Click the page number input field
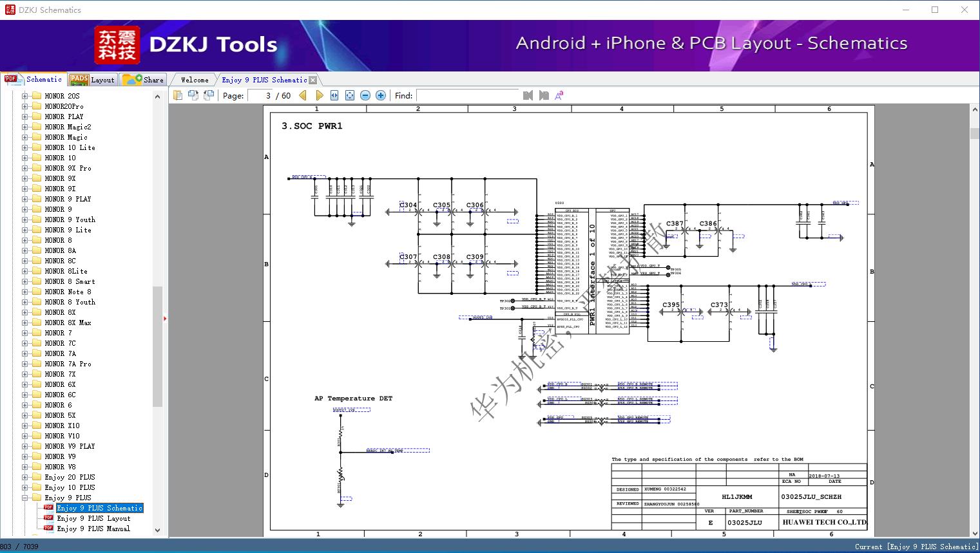 tap(260, 95)
